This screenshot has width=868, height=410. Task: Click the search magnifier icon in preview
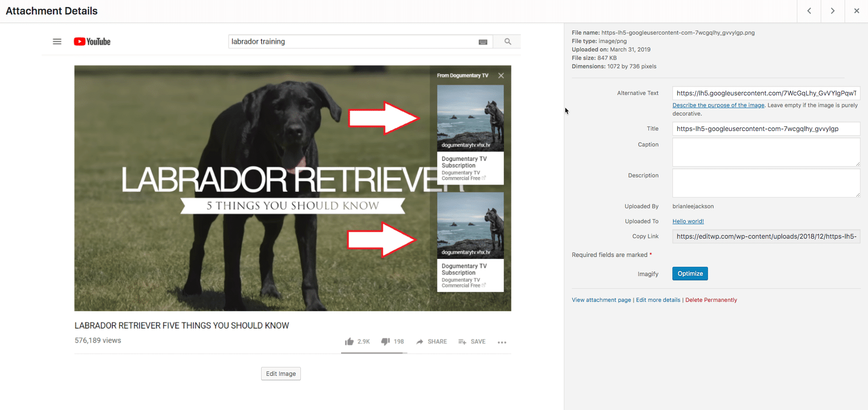508,42
